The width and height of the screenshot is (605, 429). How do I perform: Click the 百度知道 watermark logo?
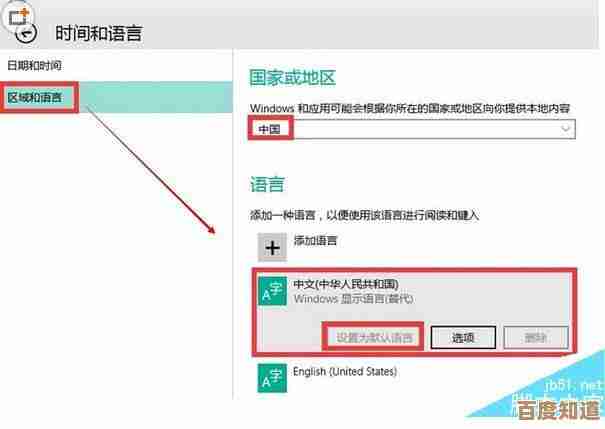(x=558, y=409)
